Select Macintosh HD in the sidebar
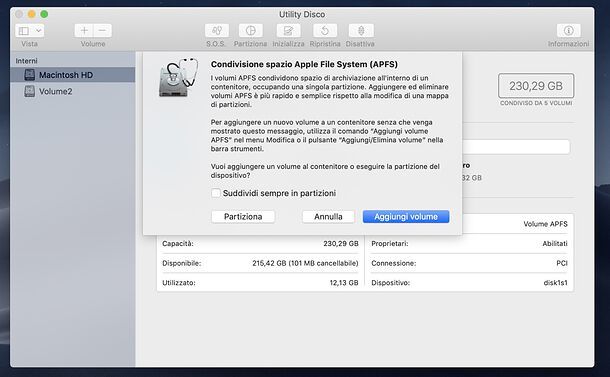 pyautogui.click(x=73, y=75)
